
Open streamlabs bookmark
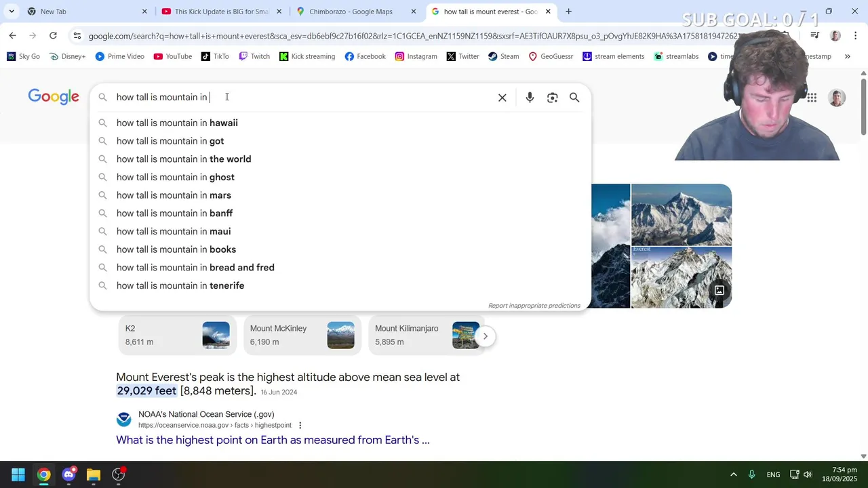677,56
